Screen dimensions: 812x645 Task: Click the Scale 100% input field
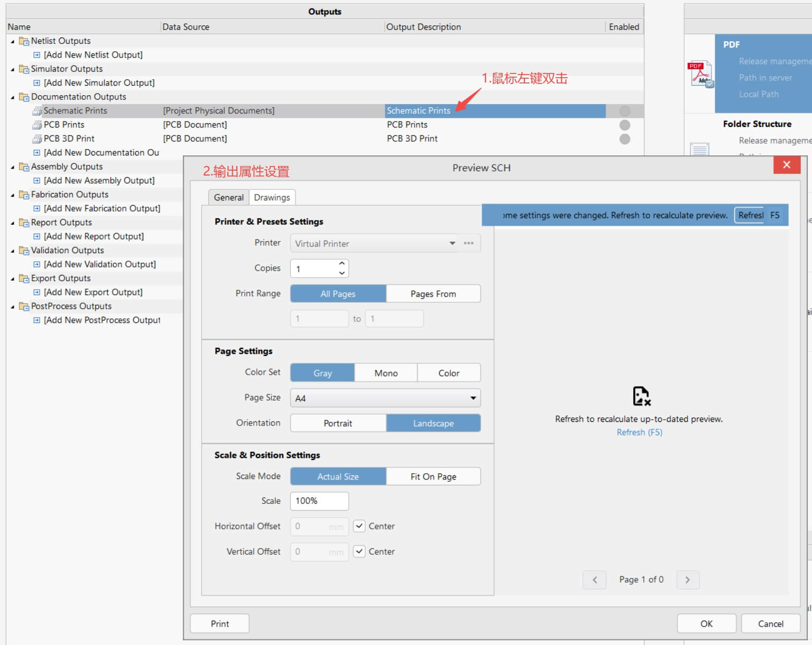pos(319,501)
